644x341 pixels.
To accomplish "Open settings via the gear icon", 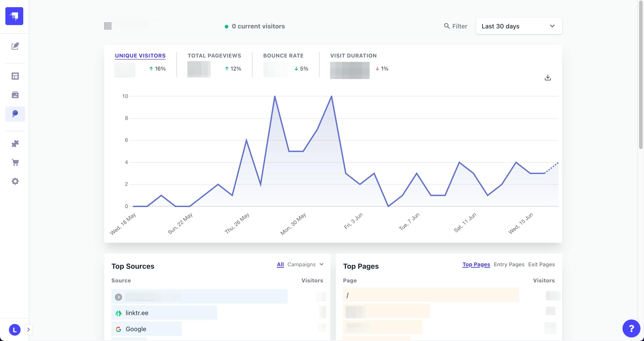I will tap(15, 181).
